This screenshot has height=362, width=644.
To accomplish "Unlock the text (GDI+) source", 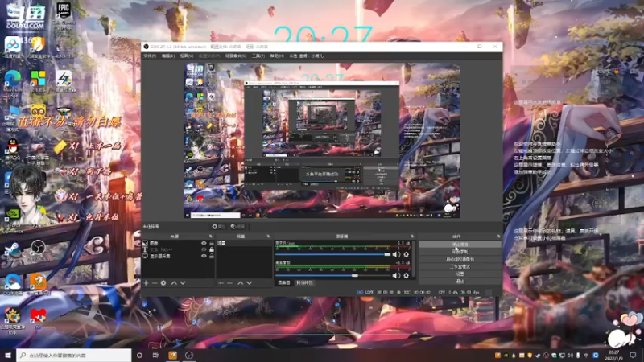I will 212,249.
